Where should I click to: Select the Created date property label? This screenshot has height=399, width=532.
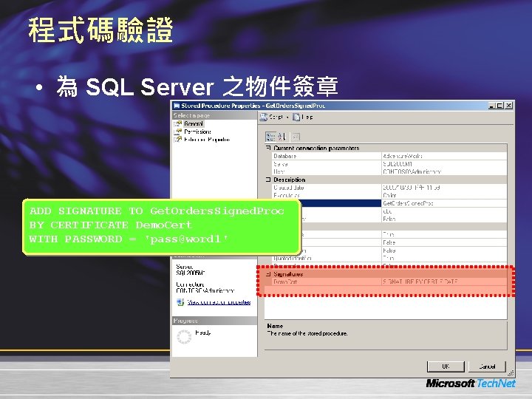(289, 187)
